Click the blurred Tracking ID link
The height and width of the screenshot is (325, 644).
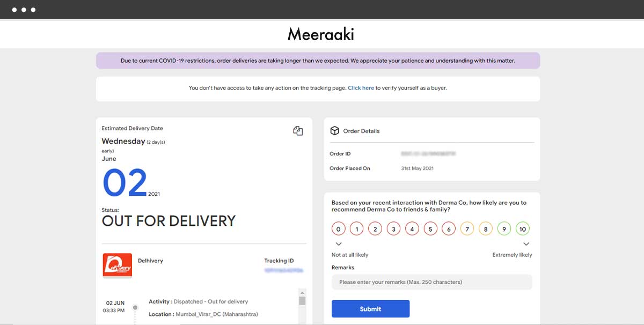[x=284, y=270]
